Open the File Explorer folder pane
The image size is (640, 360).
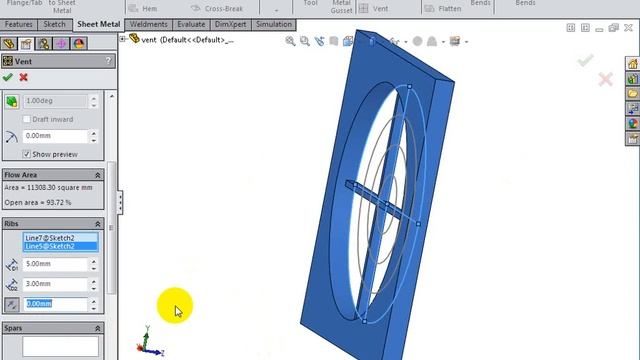633,93
